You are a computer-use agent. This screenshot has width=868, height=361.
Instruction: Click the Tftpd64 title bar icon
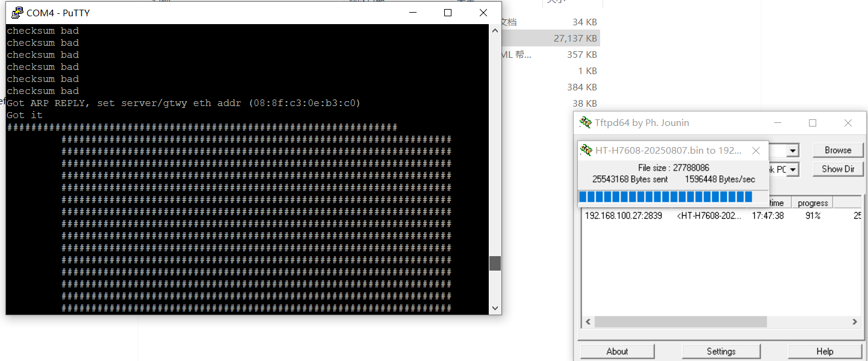(585, 123)
